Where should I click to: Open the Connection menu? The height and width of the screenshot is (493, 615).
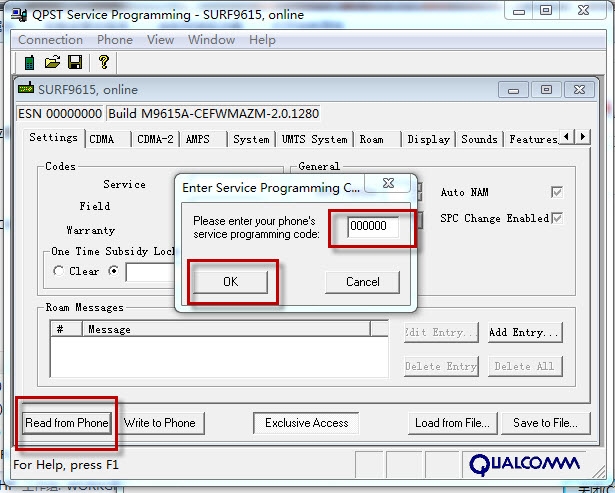click(50, 40)
